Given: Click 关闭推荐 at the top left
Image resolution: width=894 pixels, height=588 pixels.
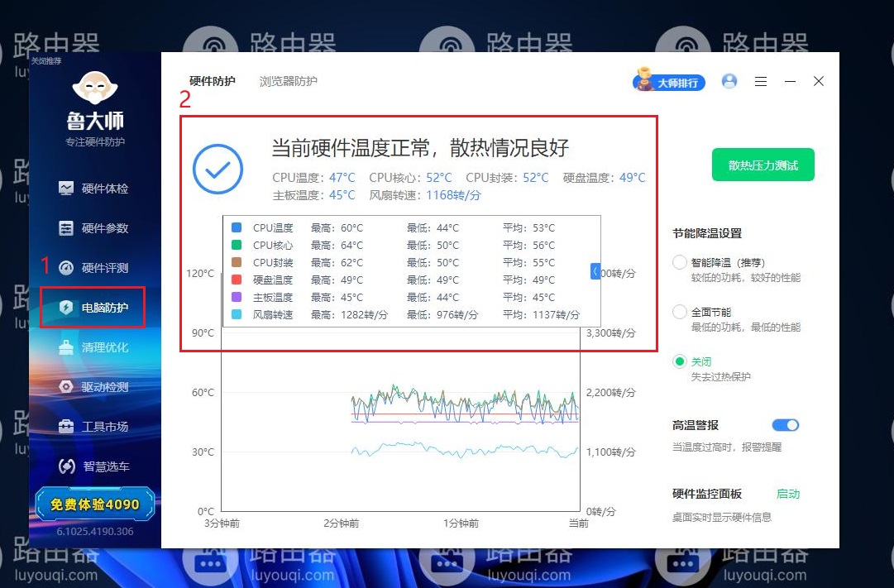Looking at the screenshot, I should point(46,61).
